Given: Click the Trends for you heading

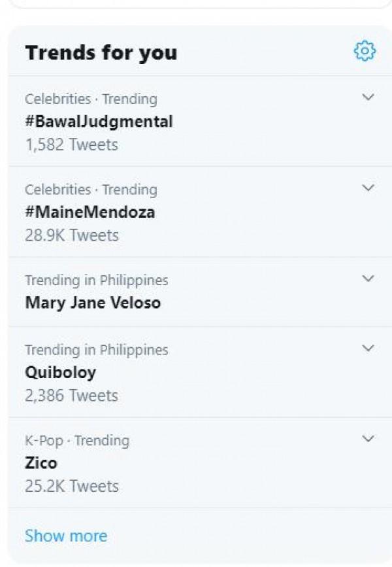Looking at the screenshot, I should pos(101,52).
